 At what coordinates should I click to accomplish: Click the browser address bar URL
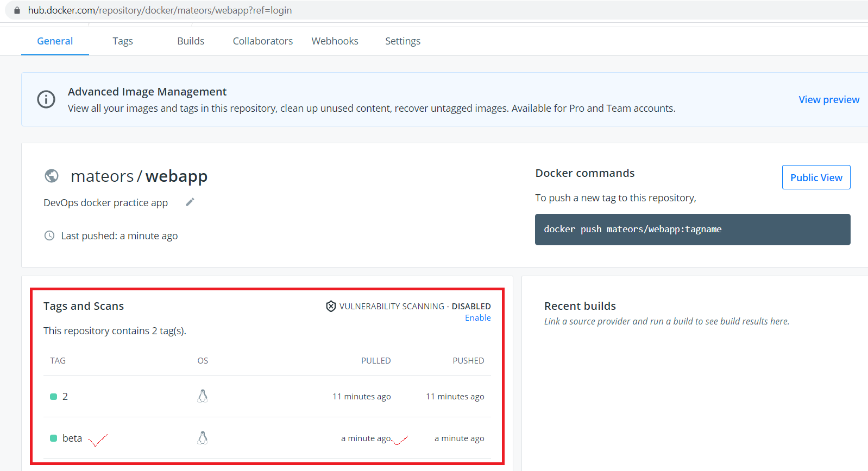160,10
